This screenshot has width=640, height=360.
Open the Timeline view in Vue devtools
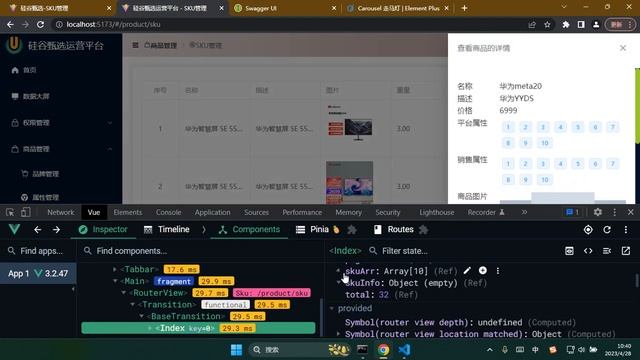(167, 230)
